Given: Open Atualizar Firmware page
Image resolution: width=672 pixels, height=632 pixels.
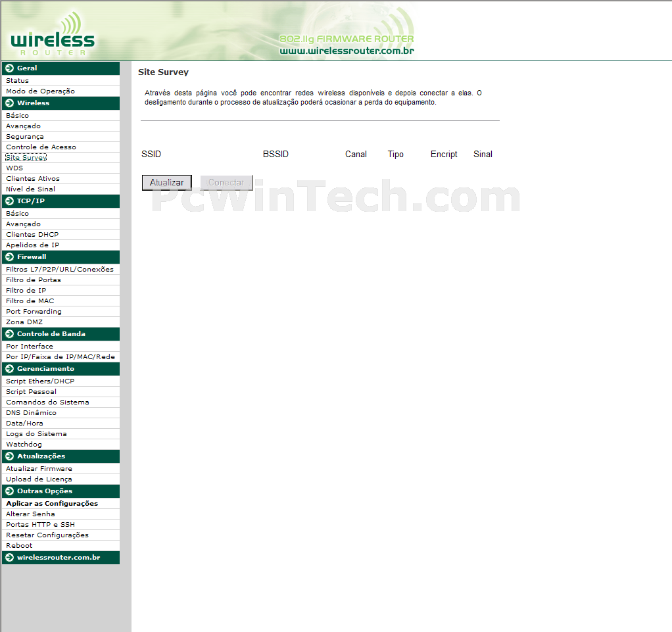Looking at the screenshot, I should pyautogui.click(x=39, y=469).
